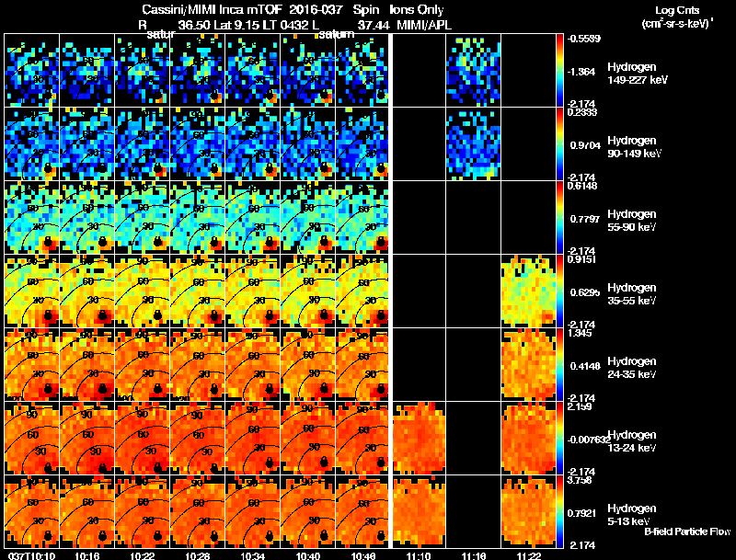This screenshot has height=560, width=736.
Task: Click the 10:40 time axis label
Action: [x=308, y=554]
